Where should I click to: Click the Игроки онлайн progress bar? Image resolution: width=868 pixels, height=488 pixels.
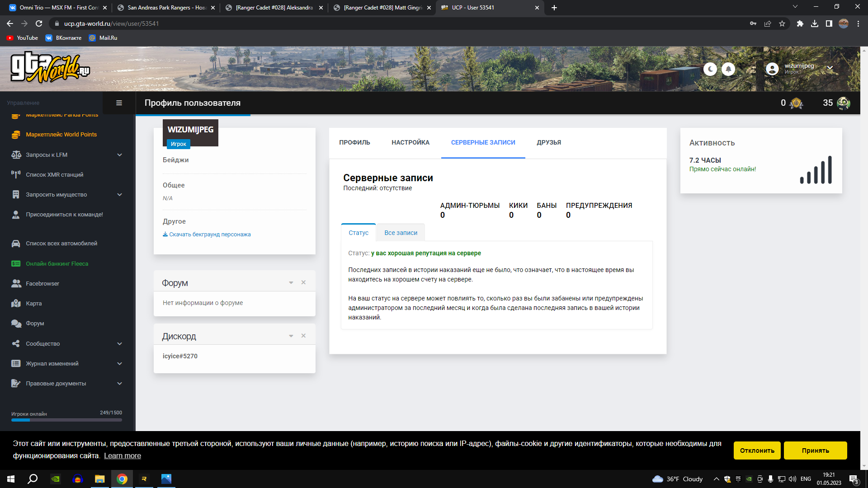(x=66, y=420)
